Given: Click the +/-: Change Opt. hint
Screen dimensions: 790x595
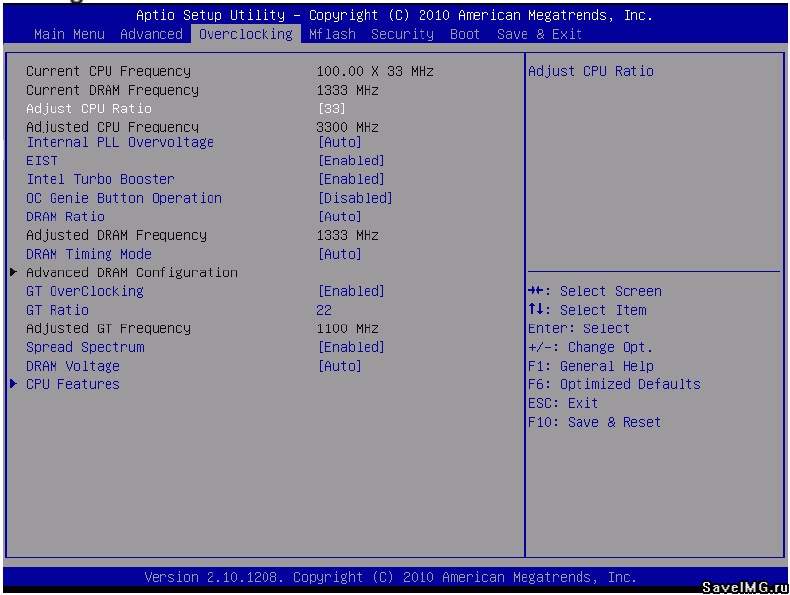Looking at the screenshot, I should point(590,347).
